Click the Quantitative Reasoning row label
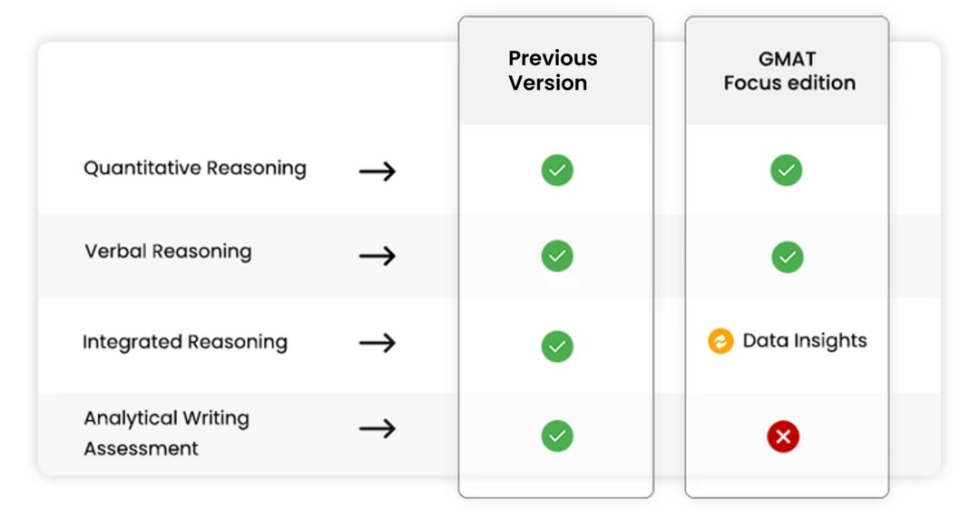Image resolution: width=980 pixels, height=518 pixels. click(195, 169)
